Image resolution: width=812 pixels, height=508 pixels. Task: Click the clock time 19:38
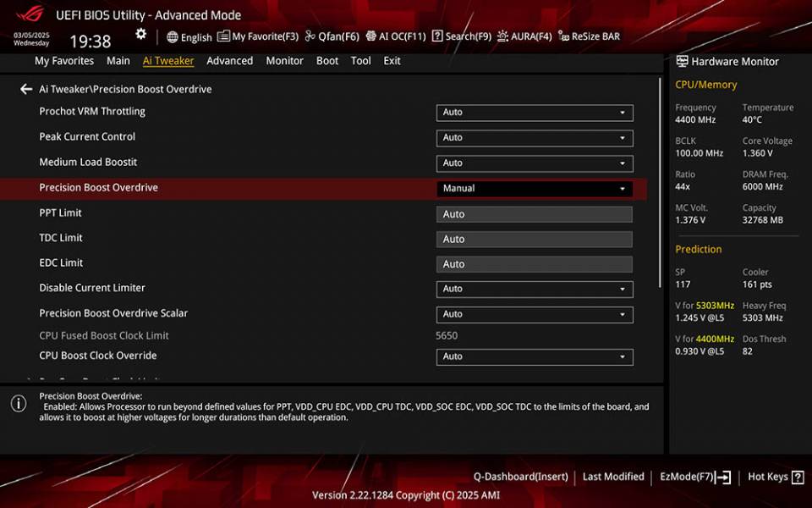[x=91, y=41]
